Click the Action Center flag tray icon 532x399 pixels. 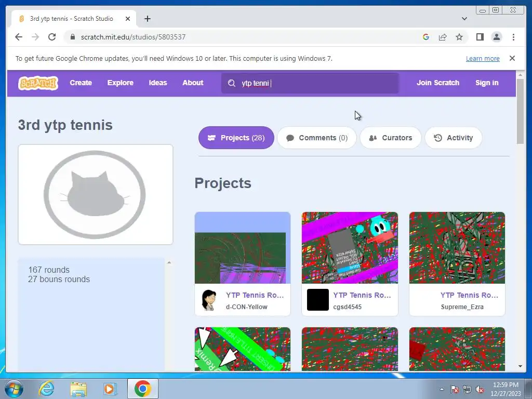(455, 389)
